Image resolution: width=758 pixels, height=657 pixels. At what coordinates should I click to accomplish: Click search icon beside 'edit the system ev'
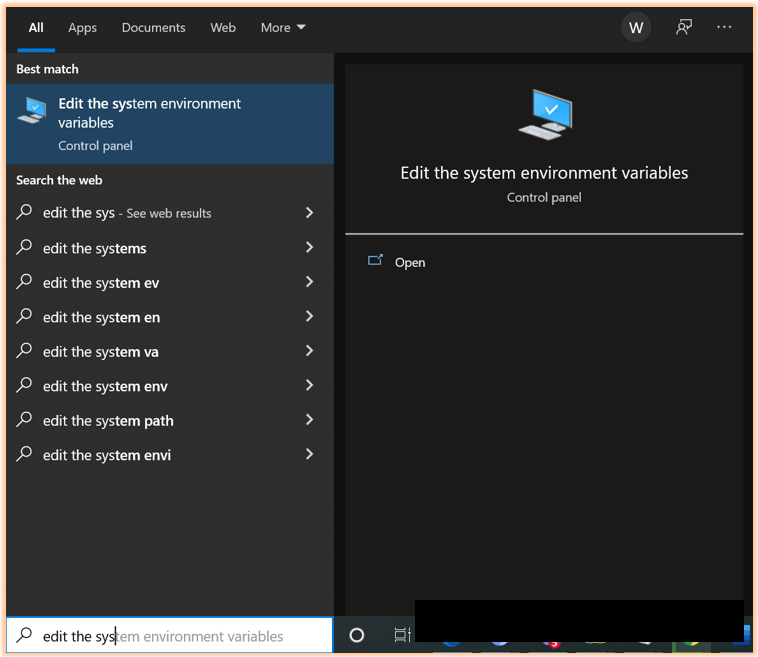24,281
